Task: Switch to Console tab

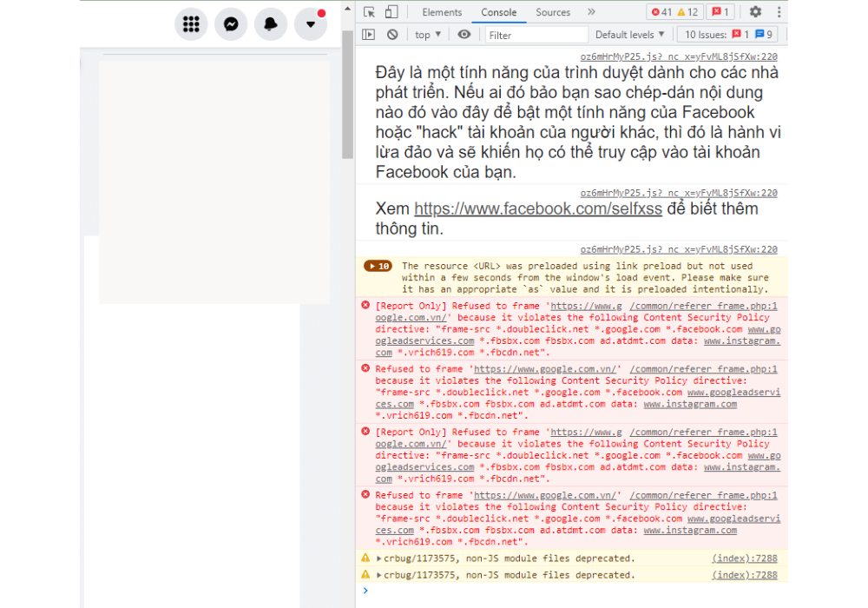Action: (x=498, y=12)
